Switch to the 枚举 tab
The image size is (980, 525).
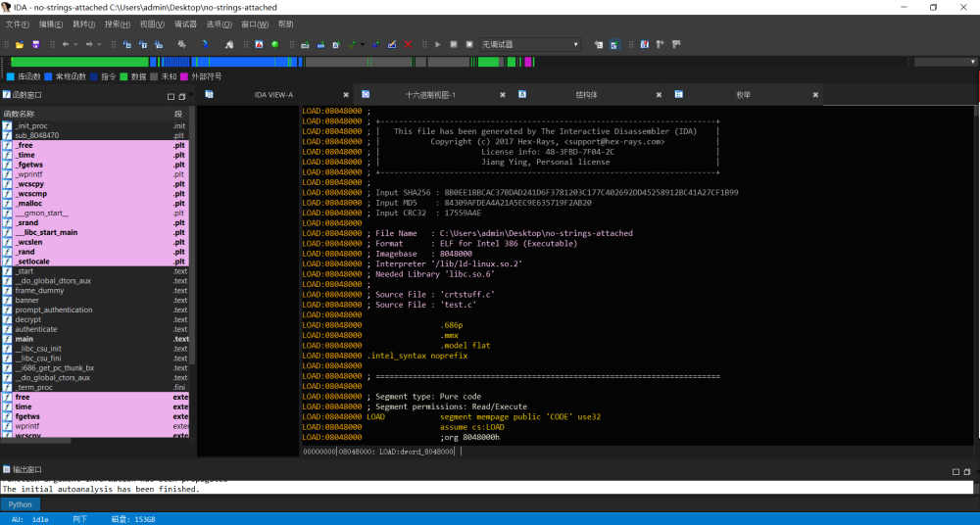coord(743,95)
